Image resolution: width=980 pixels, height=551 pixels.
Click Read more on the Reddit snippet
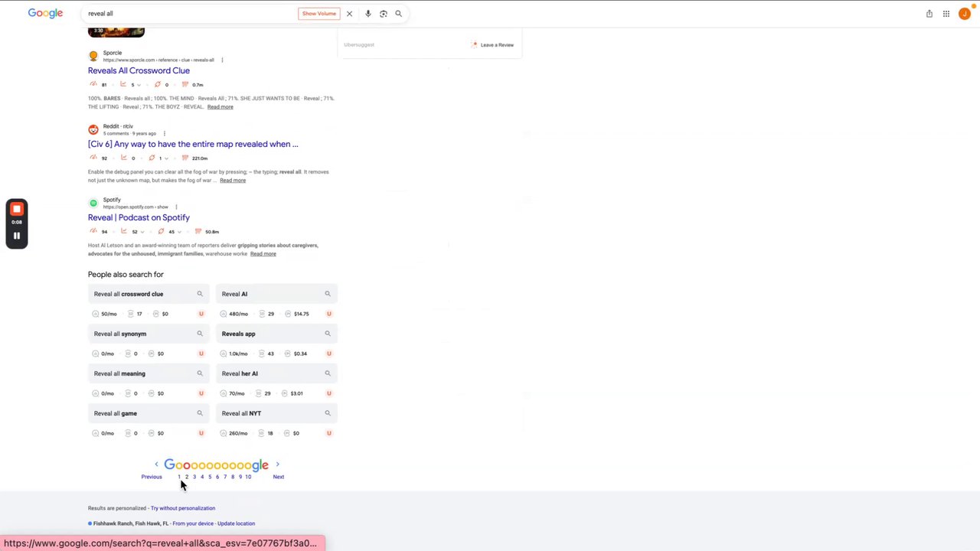233,181
